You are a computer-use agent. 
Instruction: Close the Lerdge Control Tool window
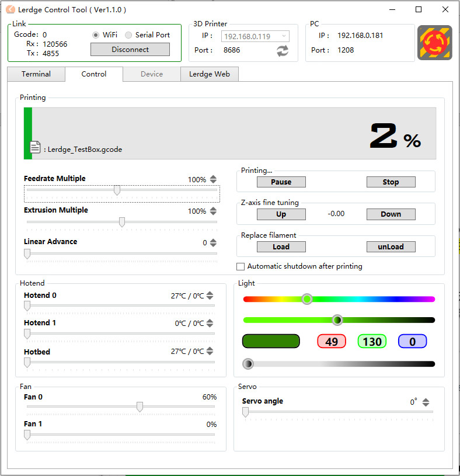(x=445, y=10)
